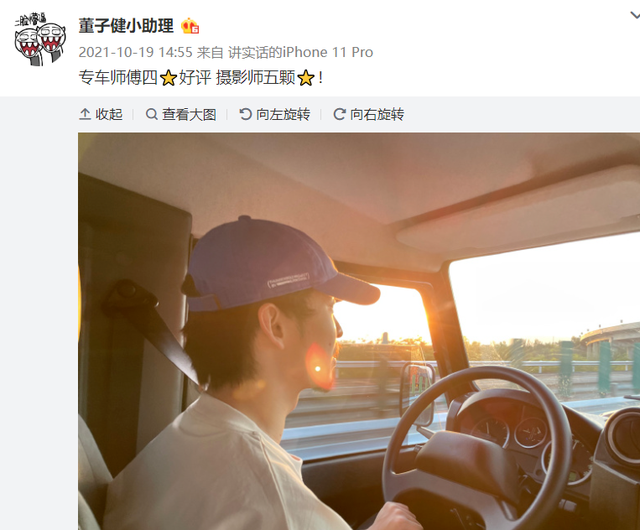Image resolution: width=640 pixels, height=530 pixels.
Task: Click the magnifier icon beside 查看大图
Action: [x=151, y=114]
